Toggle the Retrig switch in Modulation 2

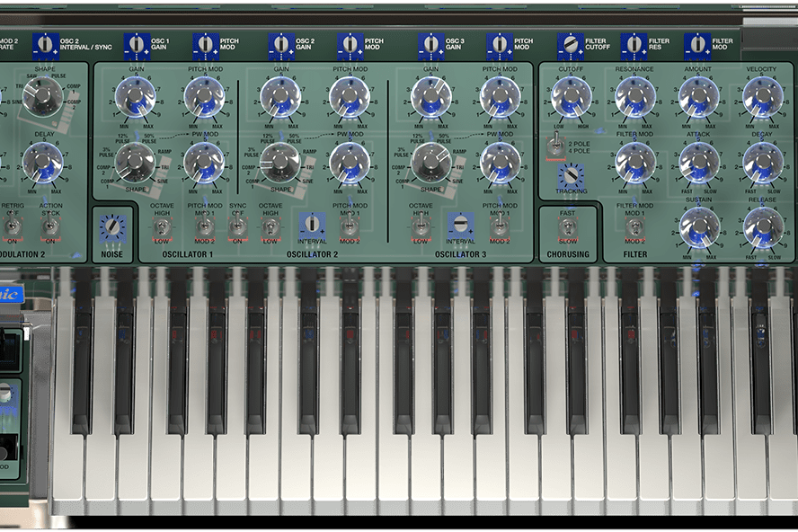pos(13,227)
